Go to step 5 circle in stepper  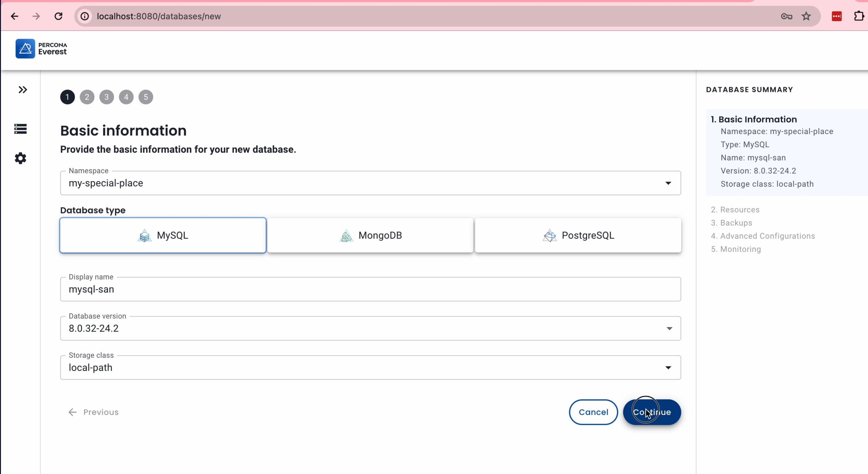[146, 97]
